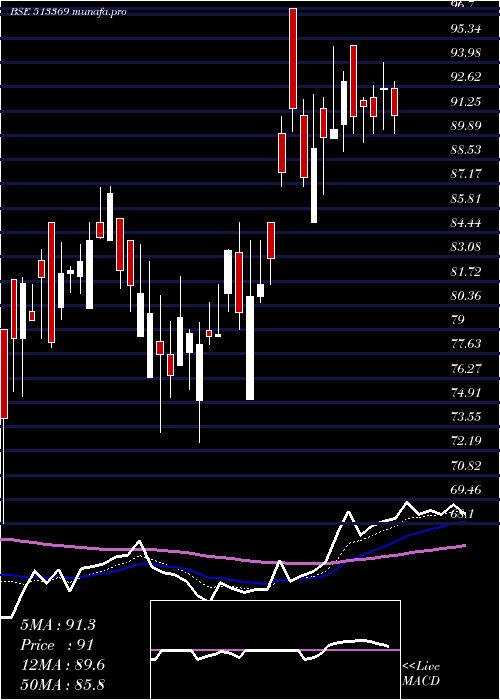Select the 87.17 price axis label
Screen dimensions: 500x700
tap(467, 174)
